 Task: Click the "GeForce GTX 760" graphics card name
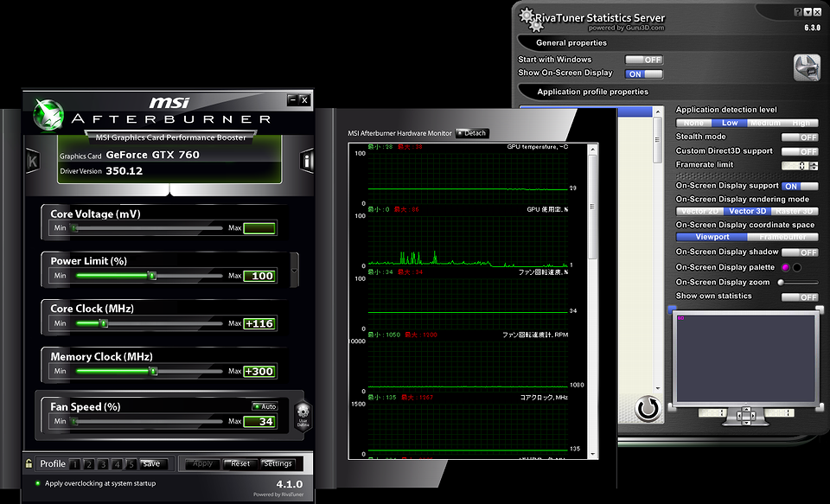coord(152,155)
